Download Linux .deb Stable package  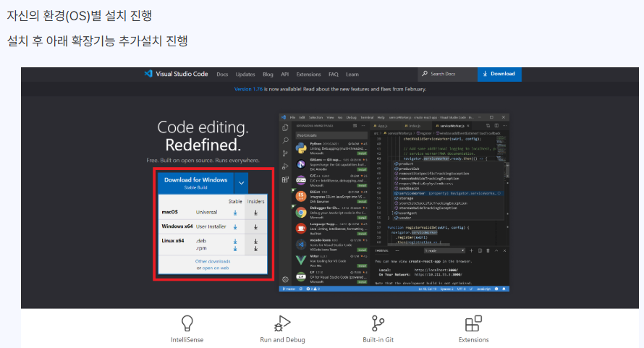(x=235, y=241)
